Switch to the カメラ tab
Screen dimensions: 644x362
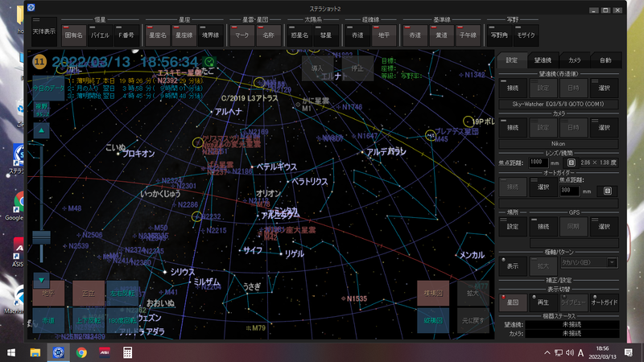tap(574, 60)
